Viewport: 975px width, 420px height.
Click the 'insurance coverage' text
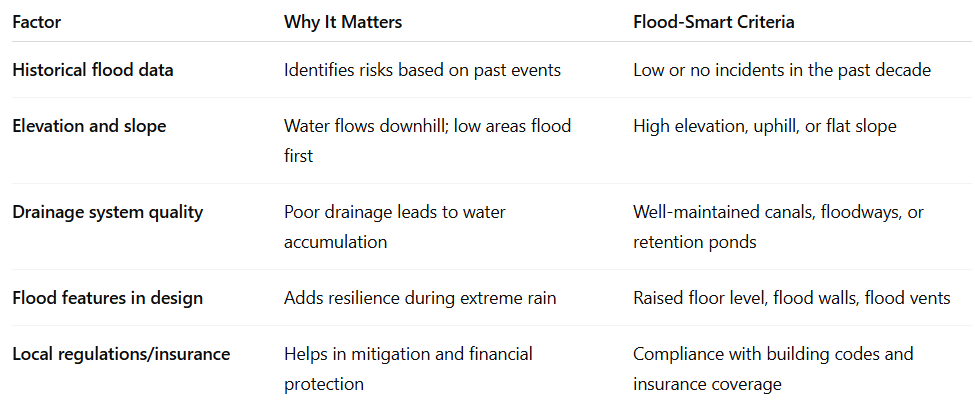[707, 384]
